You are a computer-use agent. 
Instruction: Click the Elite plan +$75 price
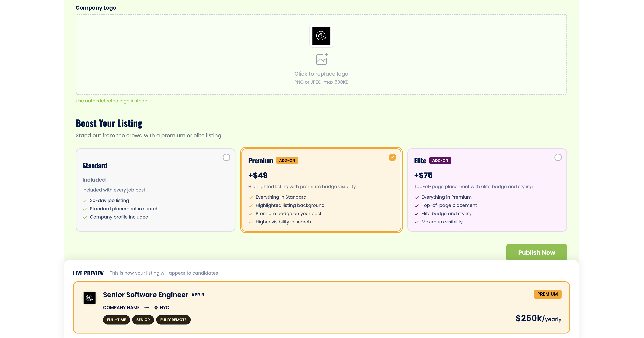tap(423, 175)
